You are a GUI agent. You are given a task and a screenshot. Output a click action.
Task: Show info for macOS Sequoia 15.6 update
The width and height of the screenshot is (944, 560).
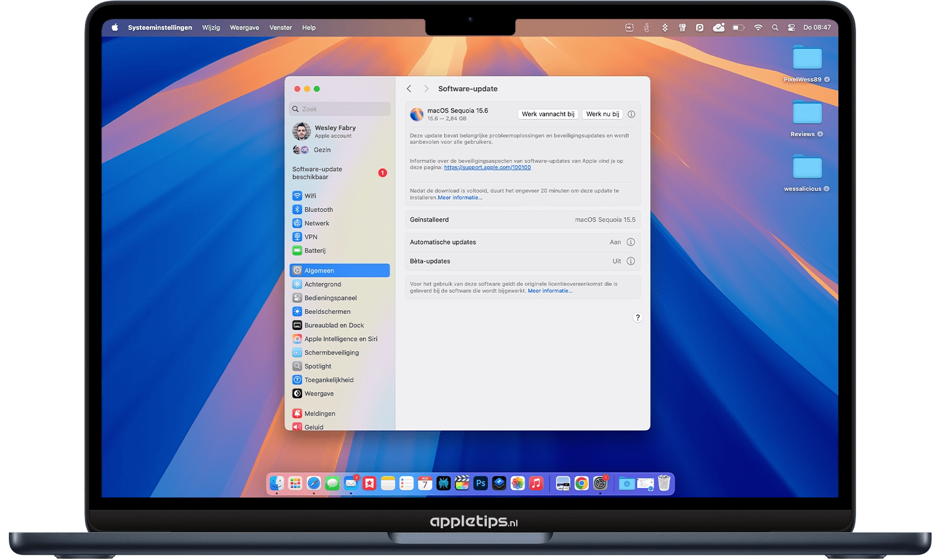631,114
